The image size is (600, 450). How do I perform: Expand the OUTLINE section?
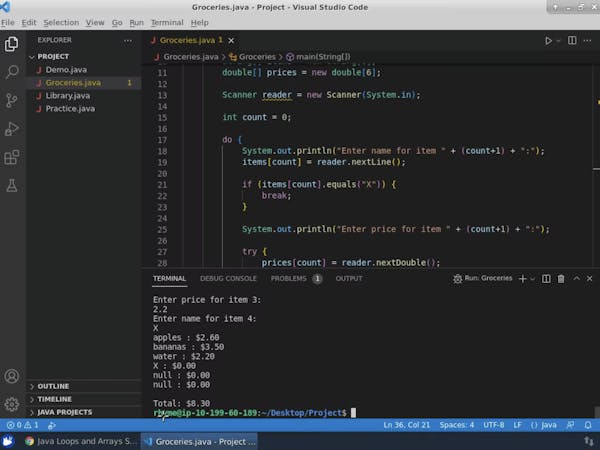tap(84, 386)
